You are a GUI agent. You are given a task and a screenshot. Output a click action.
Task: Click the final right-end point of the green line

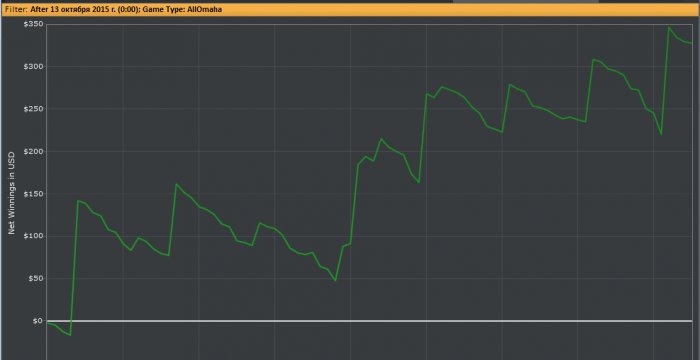(x=692, y=43)
